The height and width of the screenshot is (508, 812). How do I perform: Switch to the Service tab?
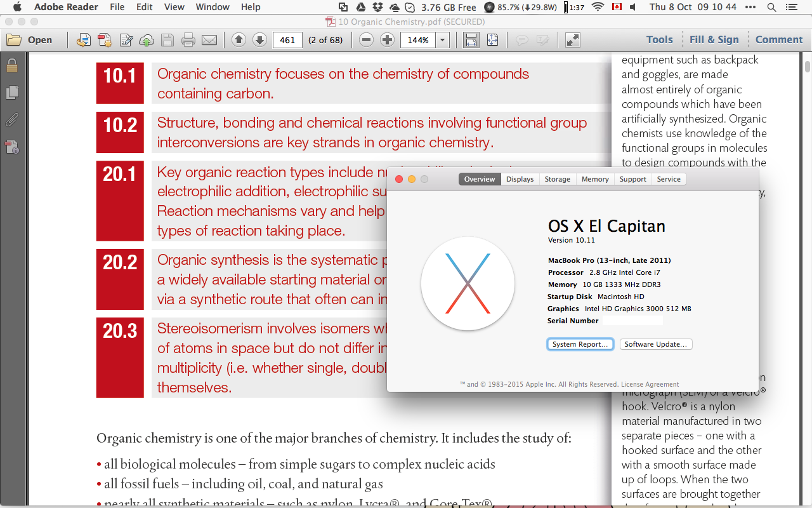pyautogui.click(x=669, y=179)
